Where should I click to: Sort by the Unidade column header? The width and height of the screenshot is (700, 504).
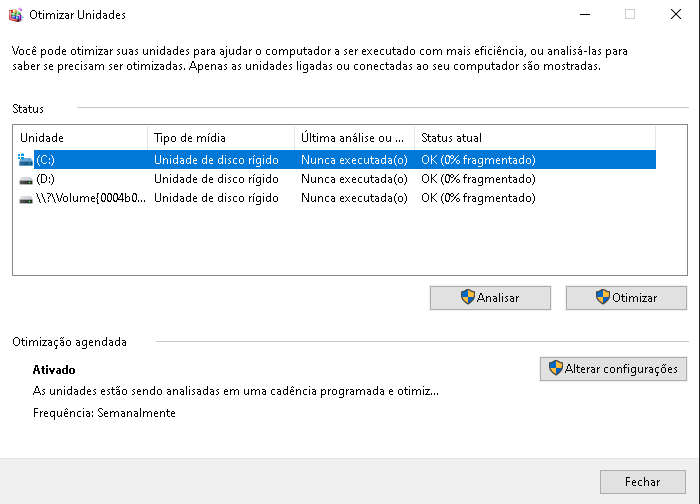coord(80,137)
